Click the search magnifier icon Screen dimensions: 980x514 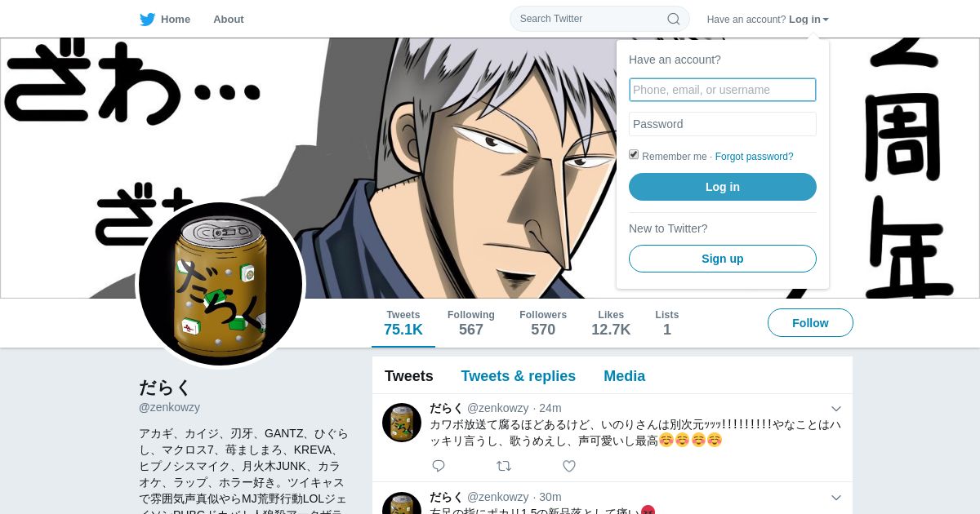[x=674, y=19]
